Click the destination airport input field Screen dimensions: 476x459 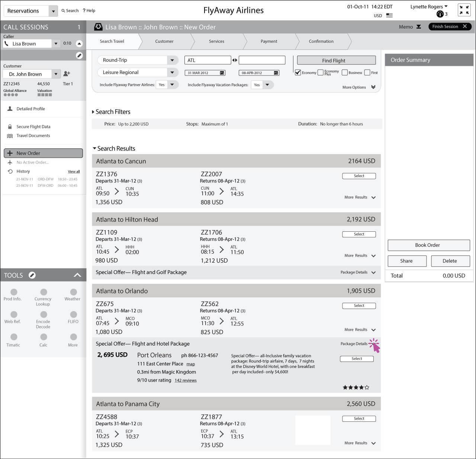pos(262,60)
